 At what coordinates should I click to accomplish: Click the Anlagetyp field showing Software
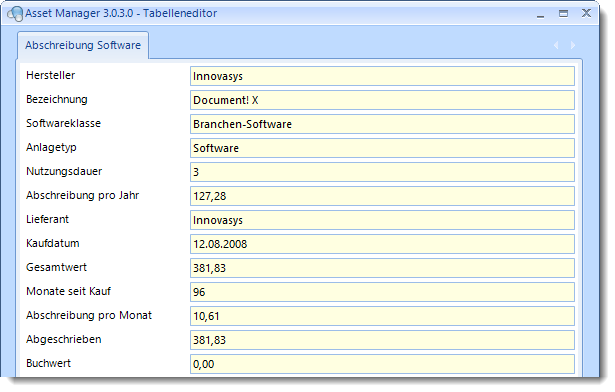(382, 148)
